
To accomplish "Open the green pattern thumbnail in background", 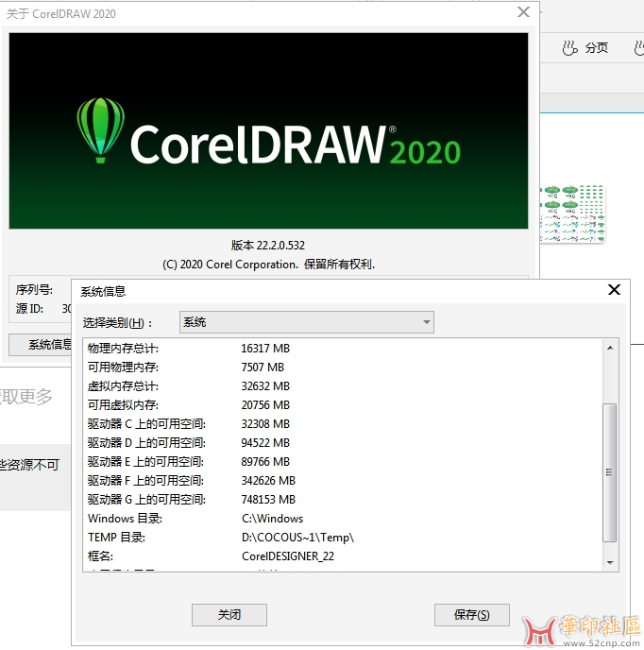I will pos(573,214).
